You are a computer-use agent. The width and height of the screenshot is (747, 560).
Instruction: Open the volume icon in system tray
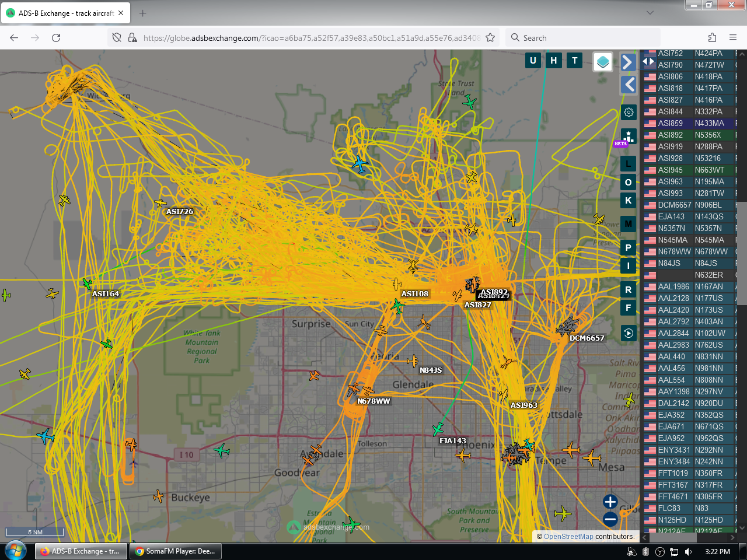click(688, 551)
